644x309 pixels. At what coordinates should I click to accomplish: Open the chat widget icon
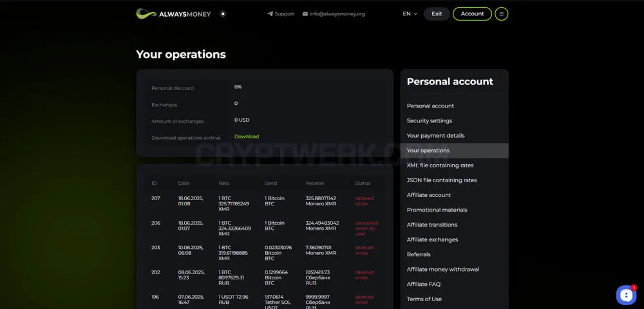point(626,295)
